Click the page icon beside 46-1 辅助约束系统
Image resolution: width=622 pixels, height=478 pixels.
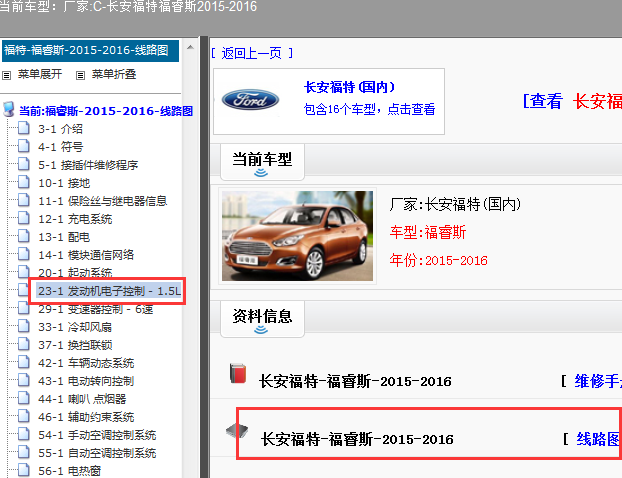coord(24,417)
